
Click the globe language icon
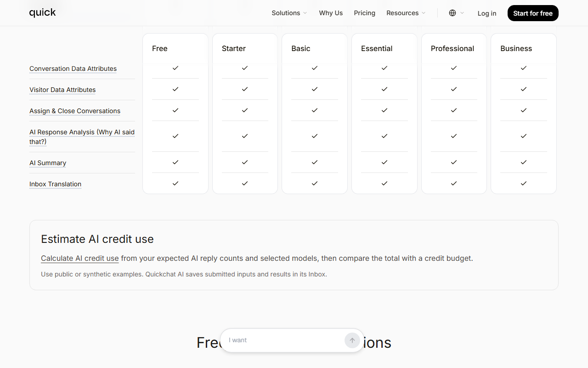tap(452, 13)
